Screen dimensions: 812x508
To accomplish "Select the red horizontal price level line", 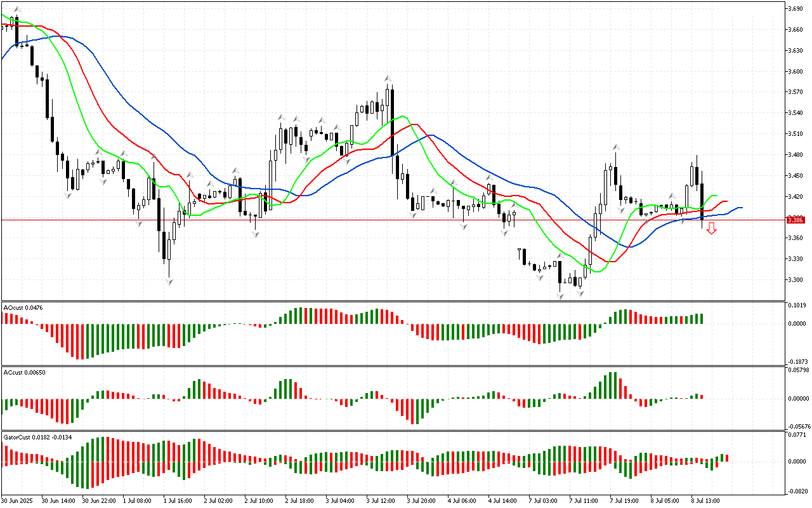I will [381, 220].
